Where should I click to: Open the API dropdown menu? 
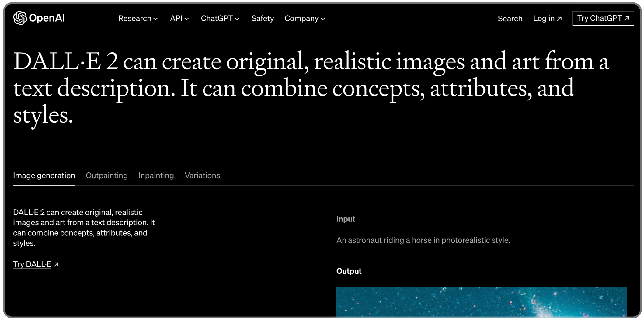(179, 19)
